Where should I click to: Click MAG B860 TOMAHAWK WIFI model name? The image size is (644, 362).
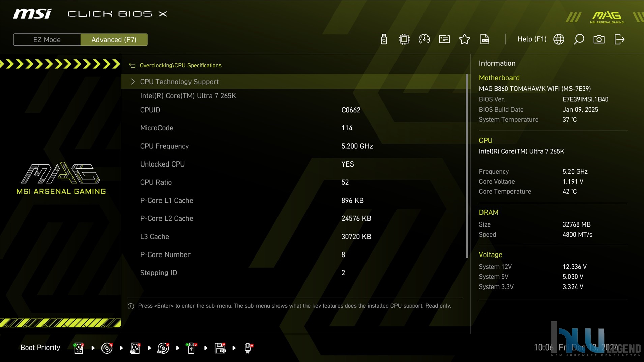point(535,89)
